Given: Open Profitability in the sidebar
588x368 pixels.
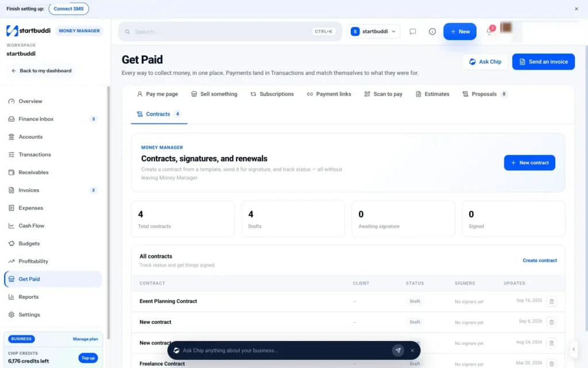Looking at the screenshot, I should coord(52,261).
